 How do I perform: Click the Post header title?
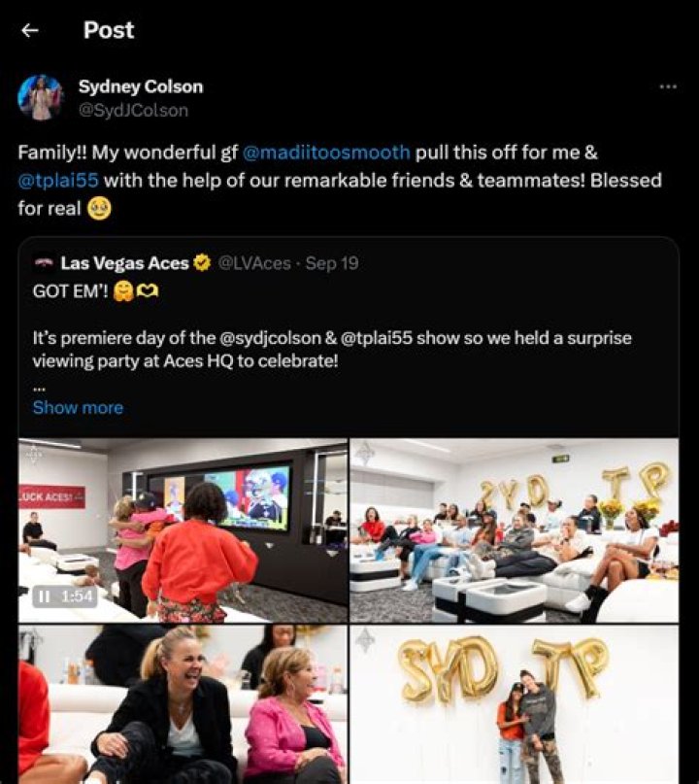[109, 30]
